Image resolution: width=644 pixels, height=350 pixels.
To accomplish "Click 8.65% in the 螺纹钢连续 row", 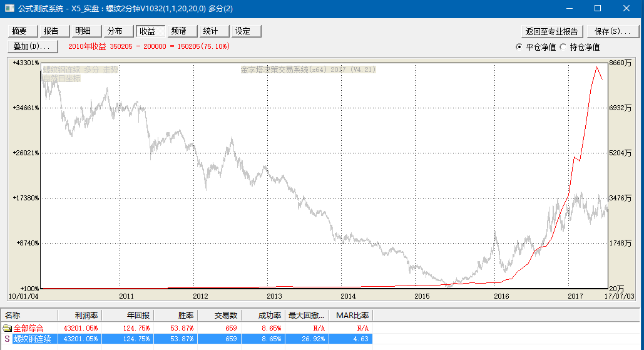I will tap(271, 339).
